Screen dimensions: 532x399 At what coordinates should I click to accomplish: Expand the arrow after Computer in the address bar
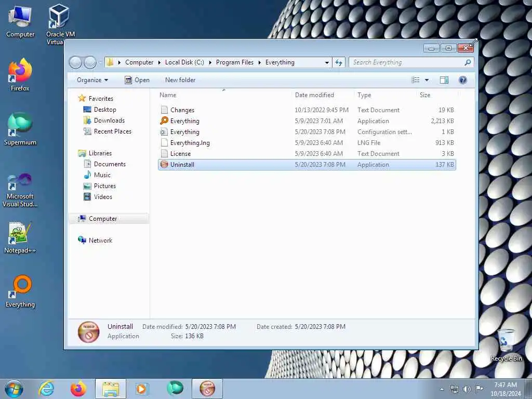pos(159,62)
